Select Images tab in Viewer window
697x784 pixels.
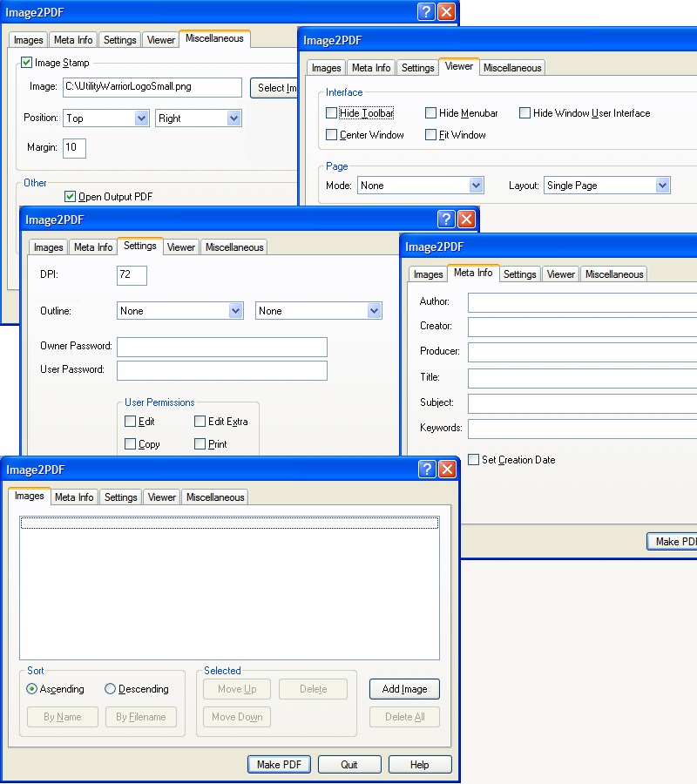click(326, 67)
